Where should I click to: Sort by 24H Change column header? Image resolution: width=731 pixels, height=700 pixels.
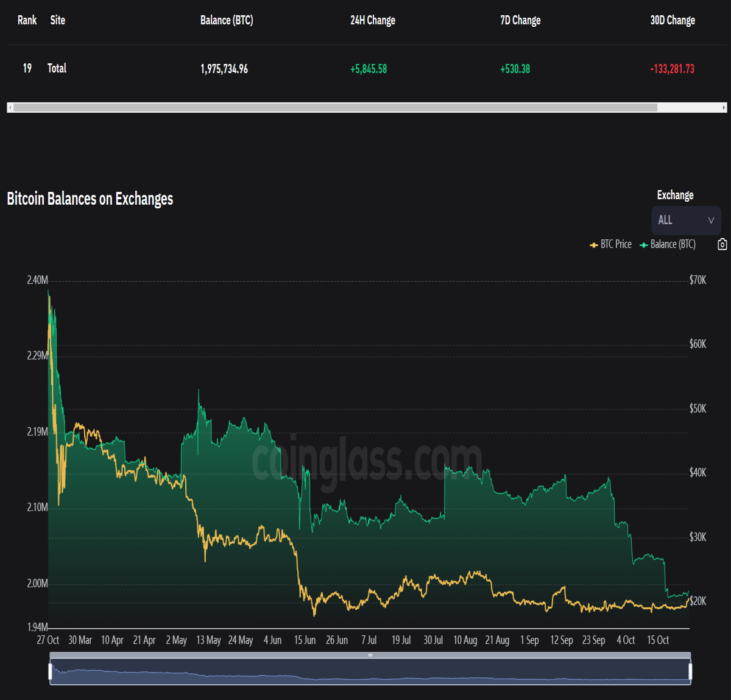[x=373, y=20]
